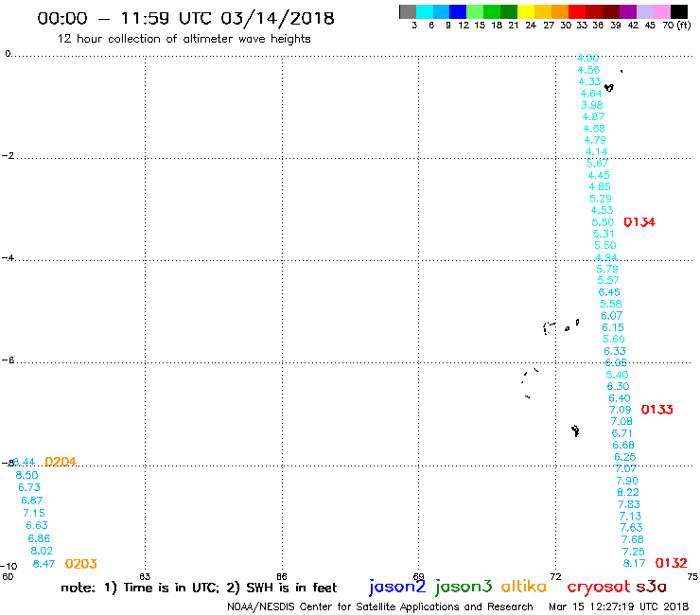Click the wave height value 6.45
Viewport: 700px width, 615px height.
[609, 292]
